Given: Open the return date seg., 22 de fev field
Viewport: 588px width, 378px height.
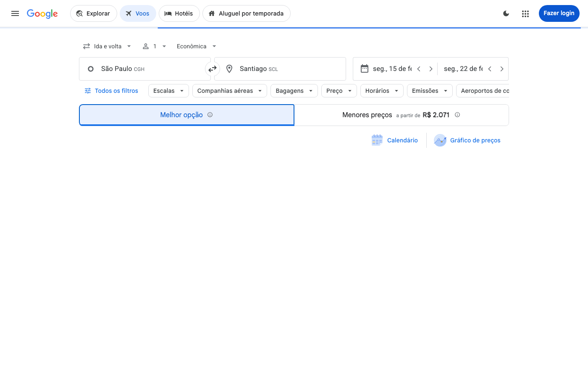Looking at the screenshot, I should coord(463,69).
